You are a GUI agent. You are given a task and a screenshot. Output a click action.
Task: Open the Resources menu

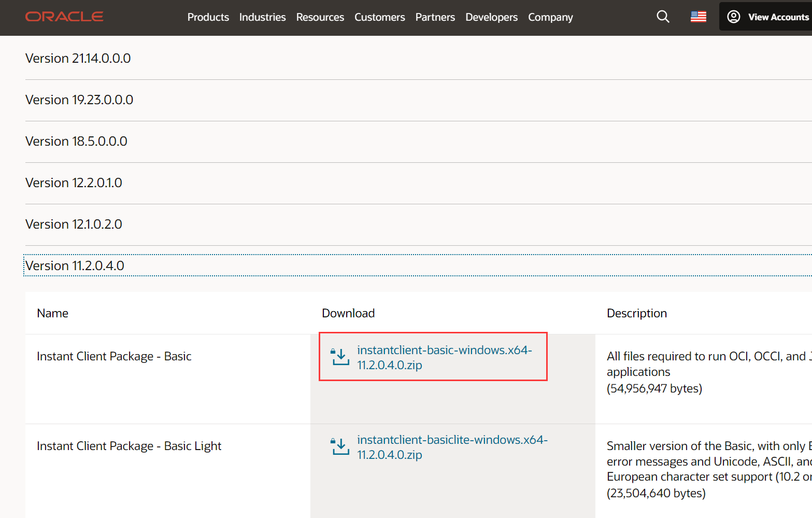point(320,17)
